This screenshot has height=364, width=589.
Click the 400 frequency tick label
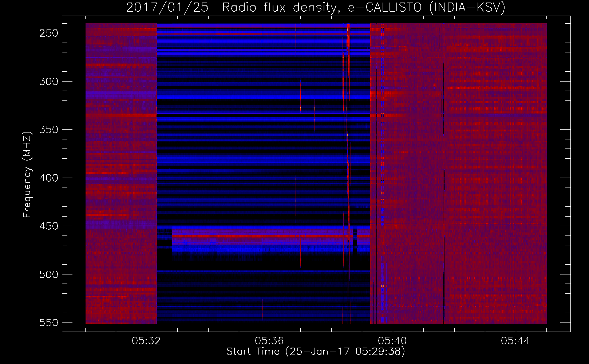pyautogui.click(x=49, y=178)
